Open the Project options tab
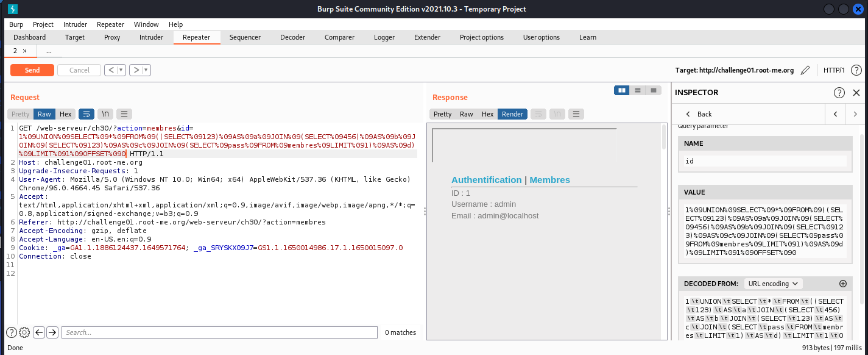 [481, 37]
